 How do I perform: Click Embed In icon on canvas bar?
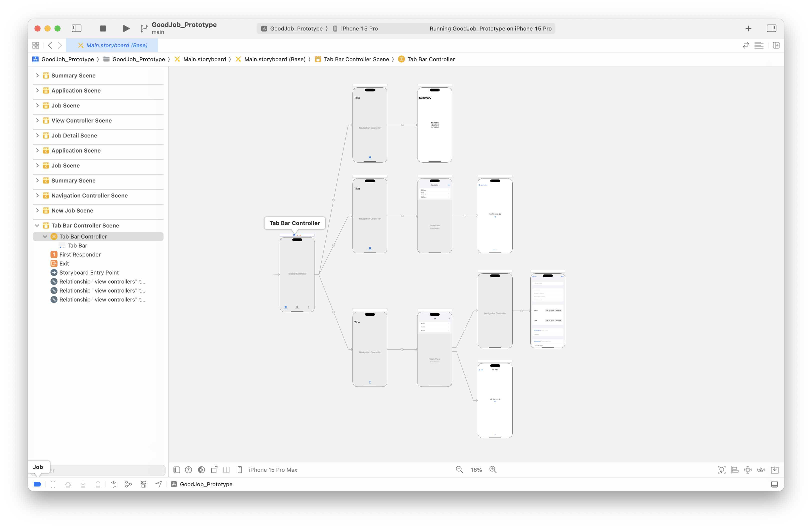(774, 470)
